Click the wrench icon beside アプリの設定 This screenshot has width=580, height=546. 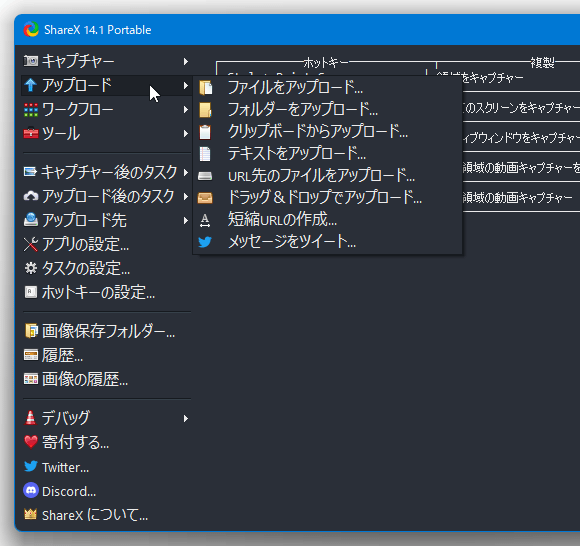31,244
